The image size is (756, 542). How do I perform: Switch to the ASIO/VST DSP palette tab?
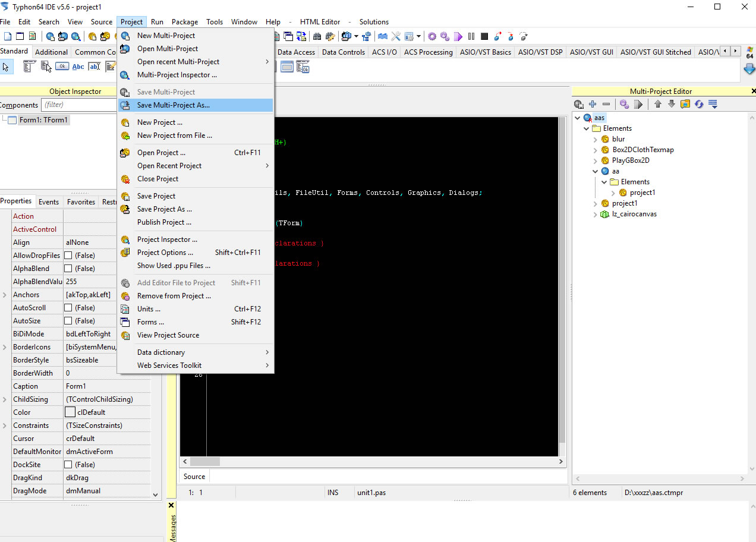click(540, 52)
